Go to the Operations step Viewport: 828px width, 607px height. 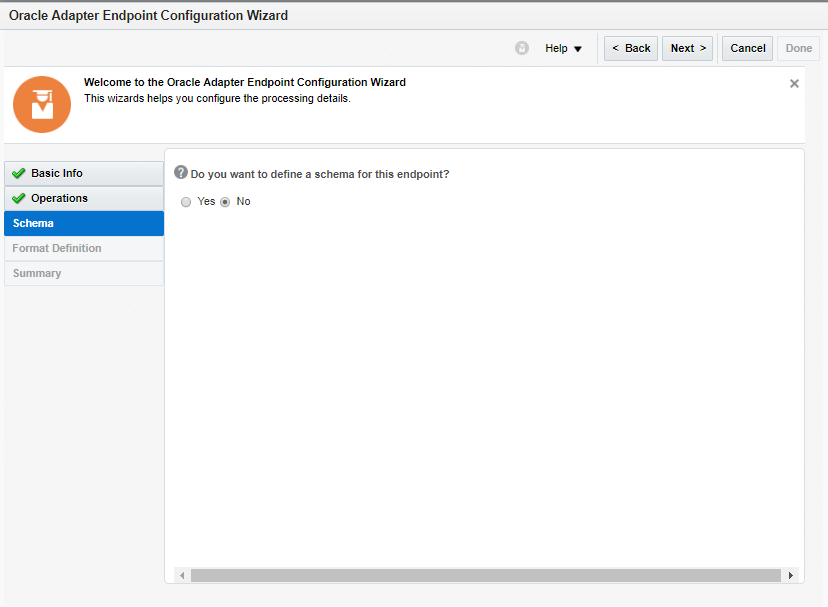tap(84, 198)
